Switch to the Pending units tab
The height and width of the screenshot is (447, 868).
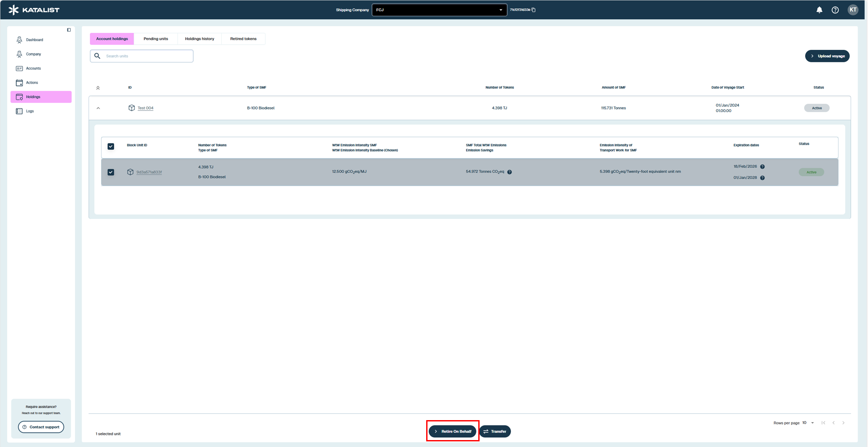(x=156, y=39)
